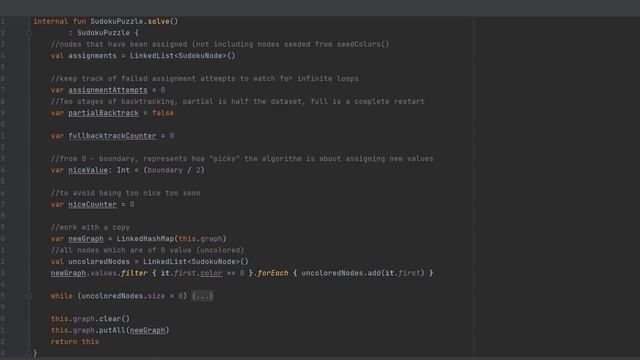Viewport: 640px width, 360px height.
Task: Click the underlined 'color' property in the filter lambda
Action: [x=211, y=273]
